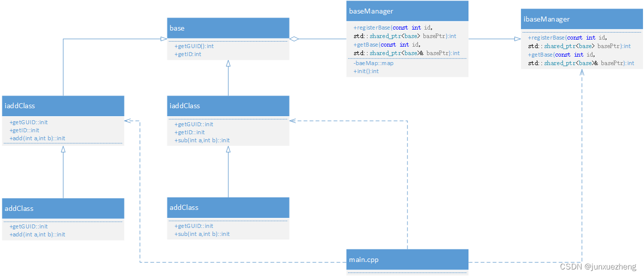The width and height of the screenshot is (644, 276).
Task: Click +getID:int in the base class
Action: (x=188, y=54)
